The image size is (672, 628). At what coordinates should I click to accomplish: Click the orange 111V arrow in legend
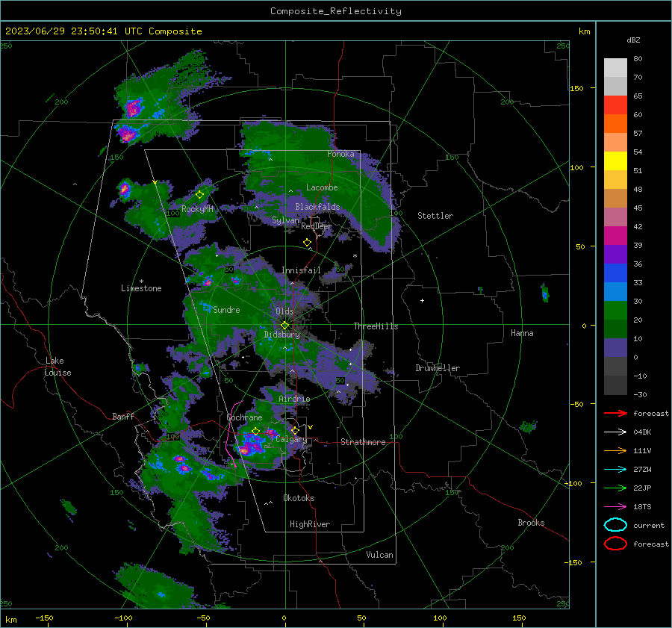pyautogui.click(x=615, y=450)
